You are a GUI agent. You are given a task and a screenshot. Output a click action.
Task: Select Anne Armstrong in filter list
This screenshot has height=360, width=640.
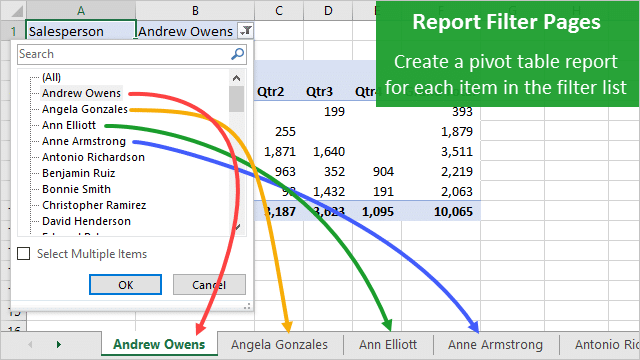point(84,141)
